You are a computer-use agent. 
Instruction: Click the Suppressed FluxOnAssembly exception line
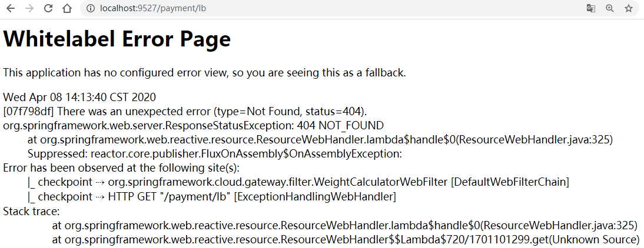click(x=215, y=154)
